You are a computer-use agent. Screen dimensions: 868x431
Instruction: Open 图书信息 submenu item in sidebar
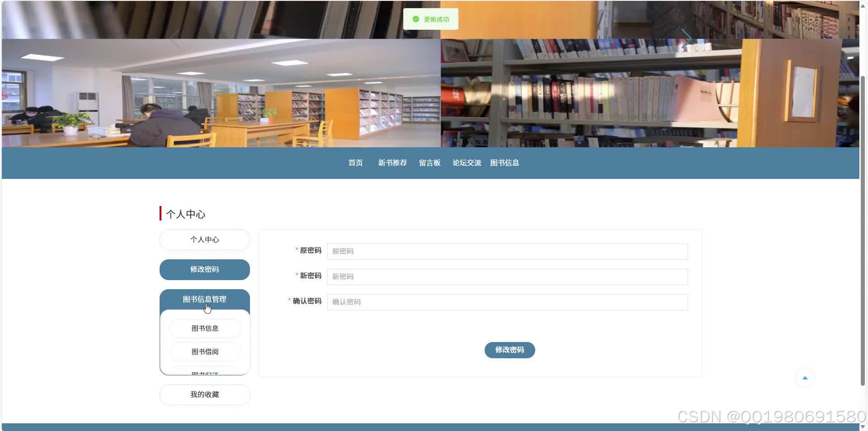click(205, 328)
